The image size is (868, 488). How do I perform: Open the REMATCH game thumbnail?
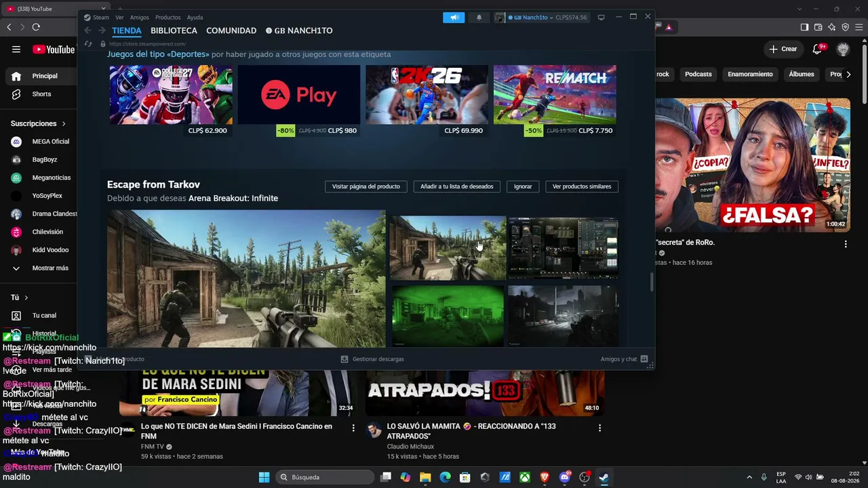555,95
